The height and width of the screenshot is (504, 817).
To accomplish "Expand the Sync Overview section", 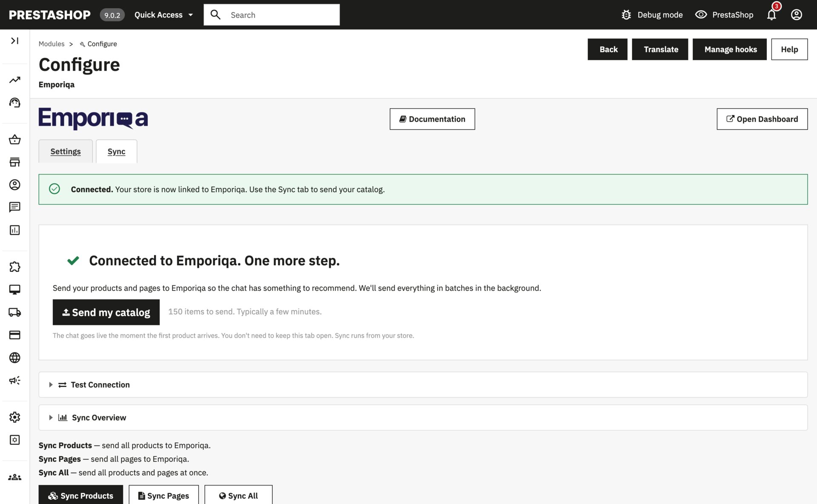I will (423, 417).
